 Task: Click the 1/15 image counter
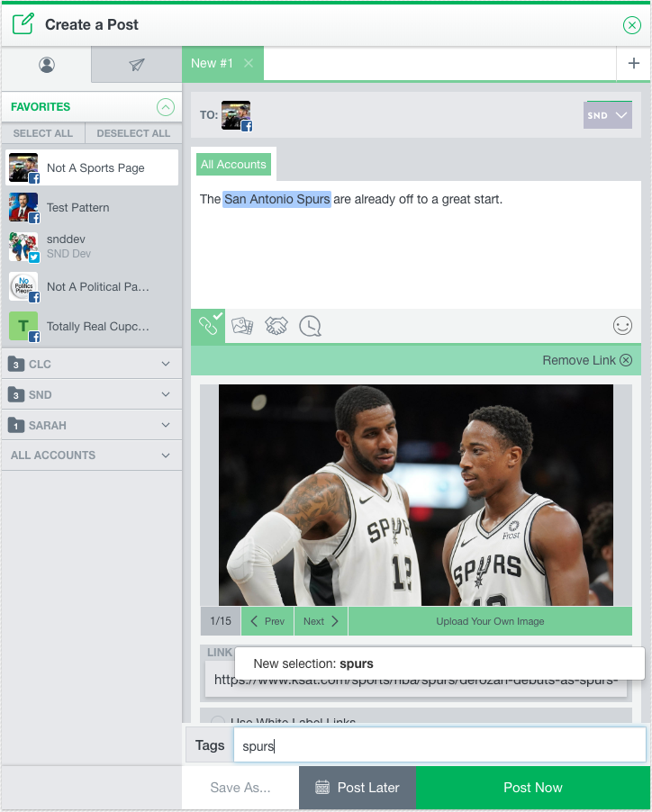(x=221, y=621)
